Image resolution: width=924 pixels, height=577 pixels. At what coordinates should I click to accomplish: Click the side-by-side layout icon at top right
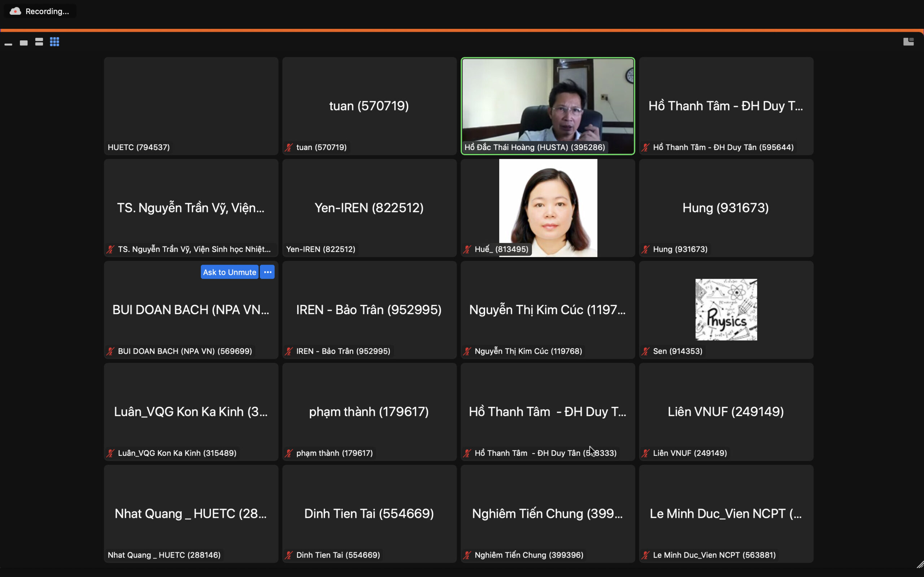click(908, 41)
